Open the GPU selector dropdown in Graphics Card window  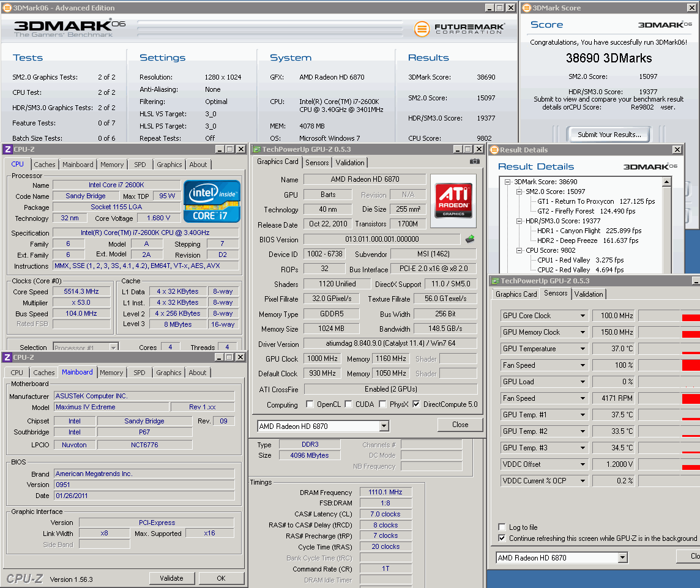[x=384, y=426]
